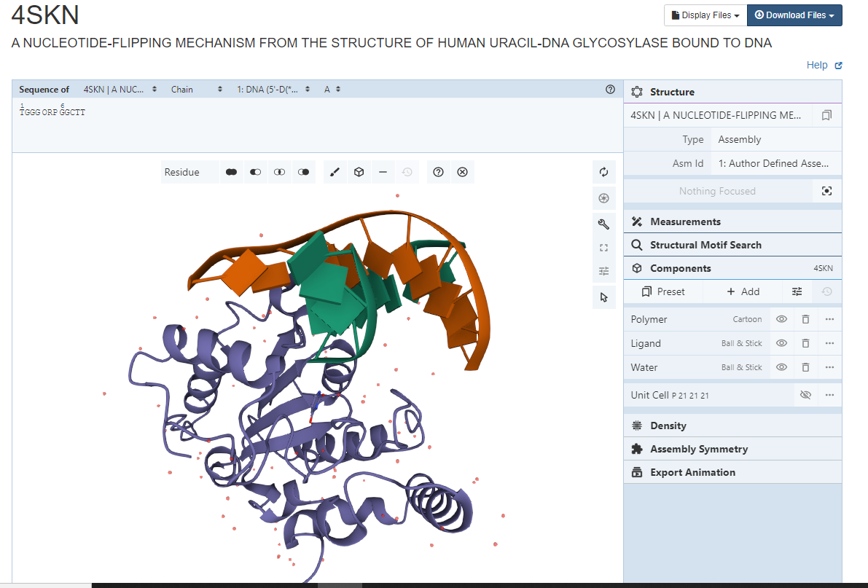Reset the camera using the circular arrows icon
Viewport: 868px width, 588px height.
click(603, 171)
